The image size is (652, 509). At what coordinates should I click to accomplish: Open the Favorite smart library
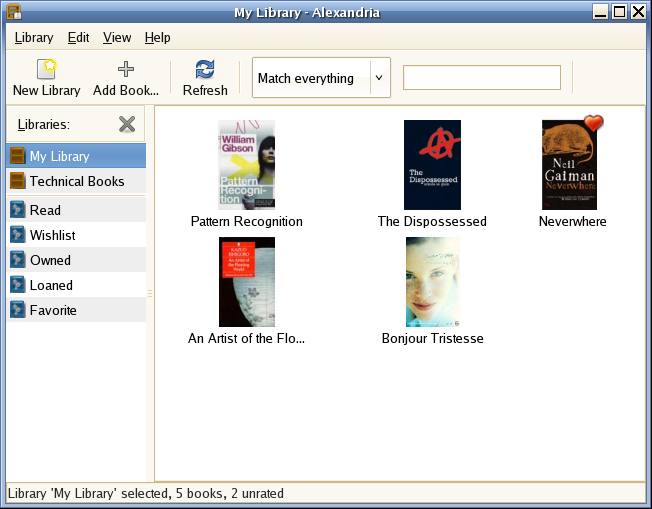pos(53,310)
